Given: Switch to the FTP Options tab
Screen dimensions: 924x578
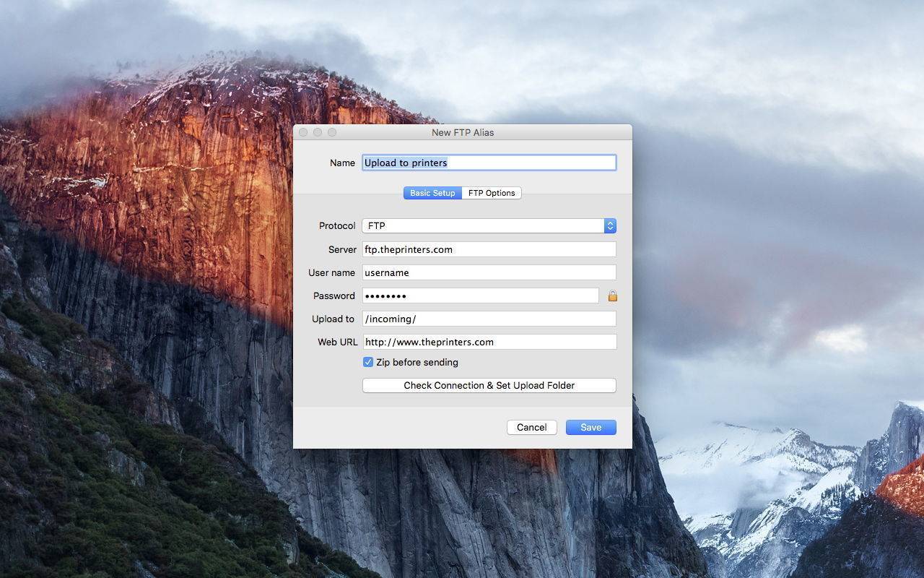Looking at the screenshot, I should [x=492, y=193].
